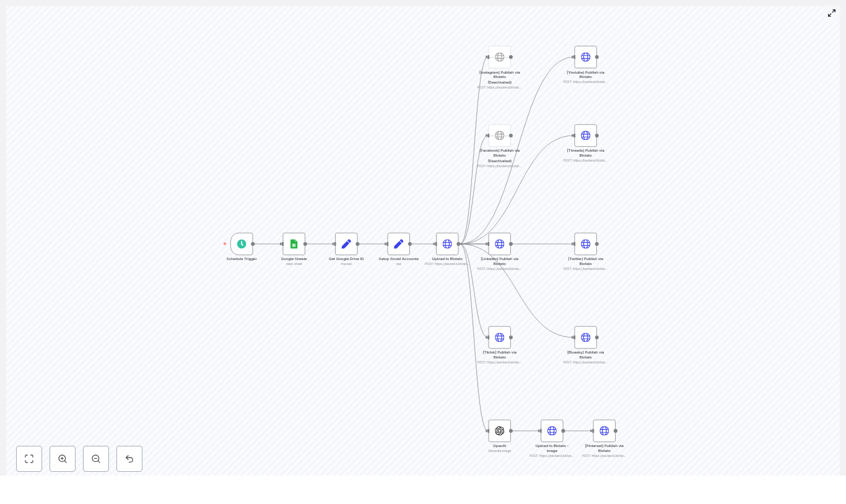Open the Setup Social Accounts node
This screenshot has height=504, width=846.
[x=398, y=244]
